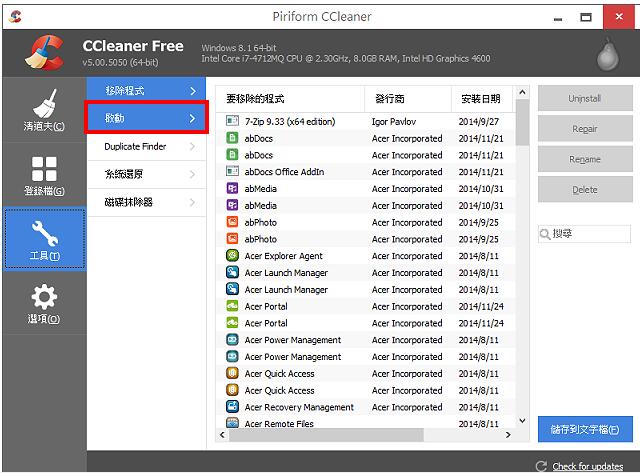The width and height of the screenshot is (640, 473).
Task: Open the Uninstall programs tab
Action: 146,91
